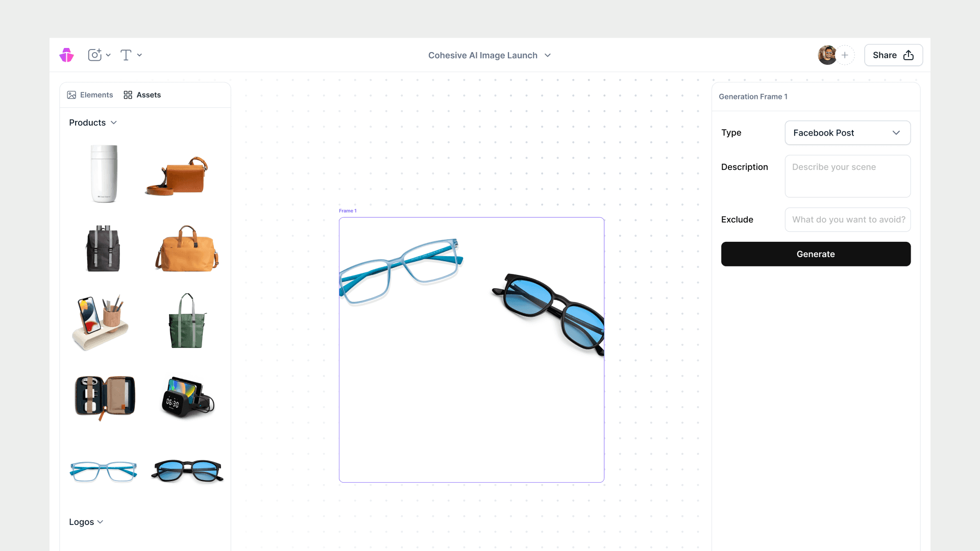Select the add image tool icon
Screen dimensions: 980x551
coord(94,55)
